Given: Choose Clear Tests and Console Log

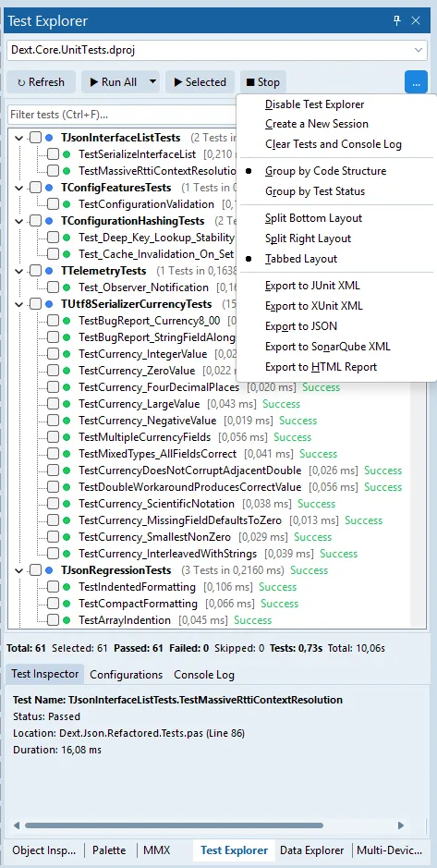Looking at the screenshot, I should tap(333, 144).
